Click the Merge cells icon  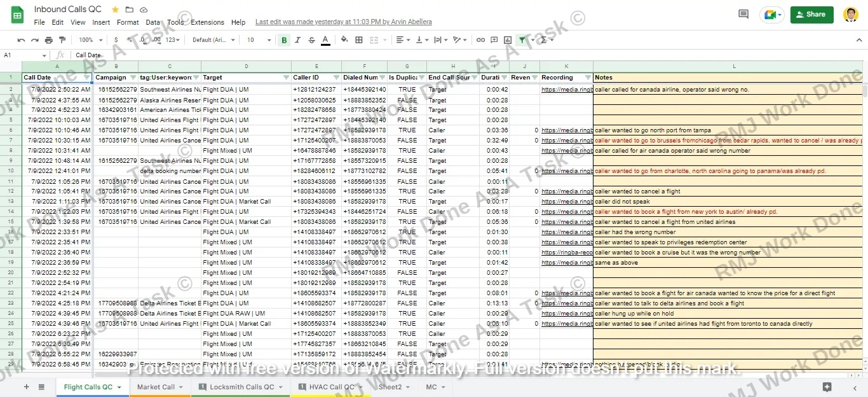[x=373, y=40]
